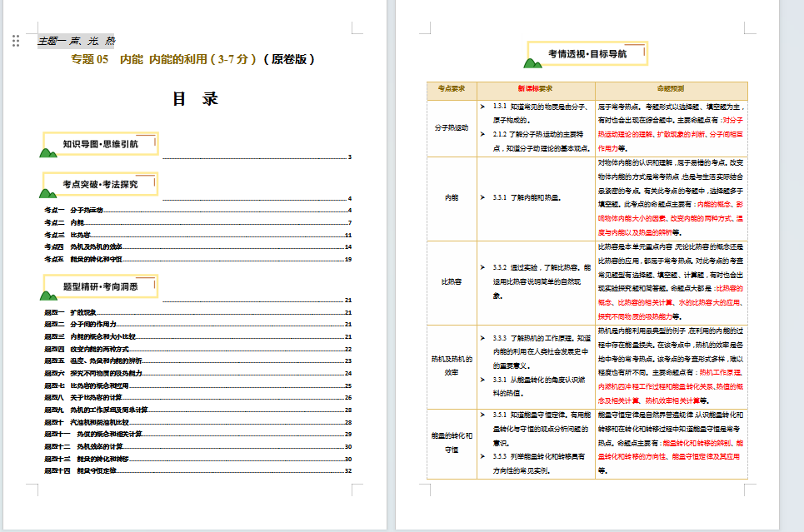Click contents entry 题型八 关于比热容的计算
Viewport: 804px width, 532px height.
point(198,398)
